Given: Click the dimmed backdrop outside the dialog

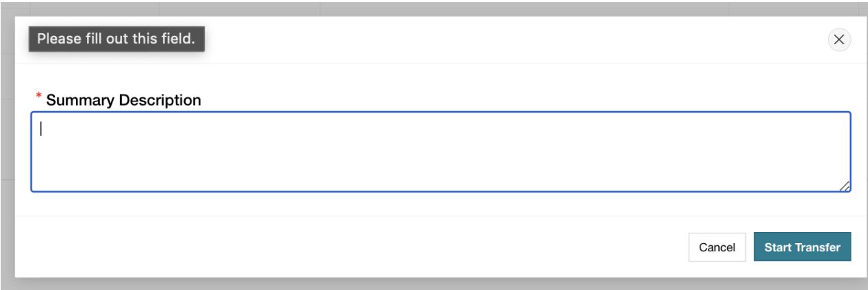Looking at the screenshot, I should click(x=7, y=138).
